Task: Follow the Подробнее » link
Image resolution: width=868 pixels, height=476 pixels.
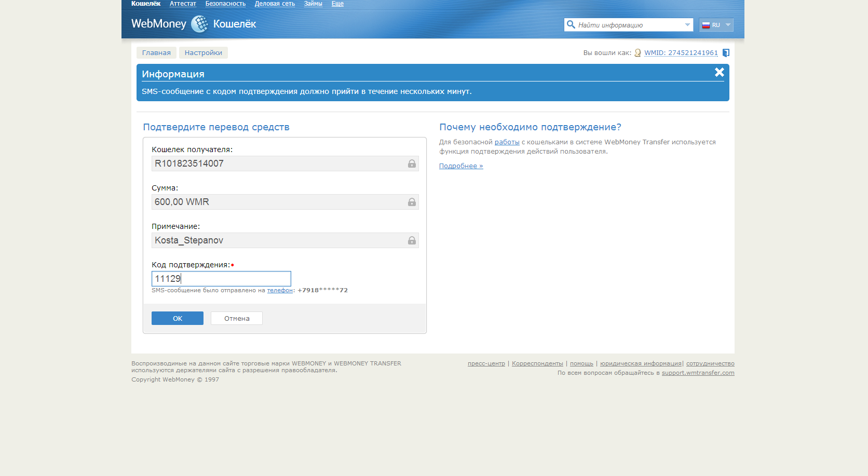Action: click(x=461, y=166)
